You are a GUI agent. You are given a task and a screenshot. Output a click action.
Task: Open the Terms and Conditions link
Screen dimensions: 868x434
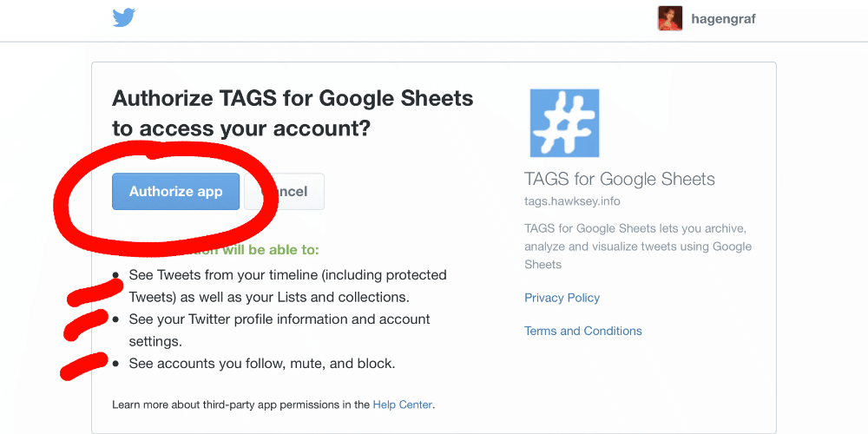pos(583,331)
